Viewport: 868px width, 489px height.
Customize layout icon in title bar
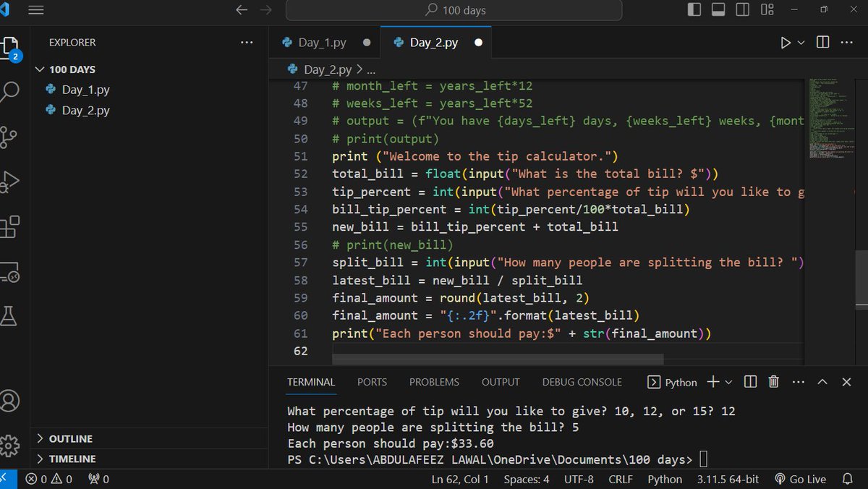tap(767, 10)
